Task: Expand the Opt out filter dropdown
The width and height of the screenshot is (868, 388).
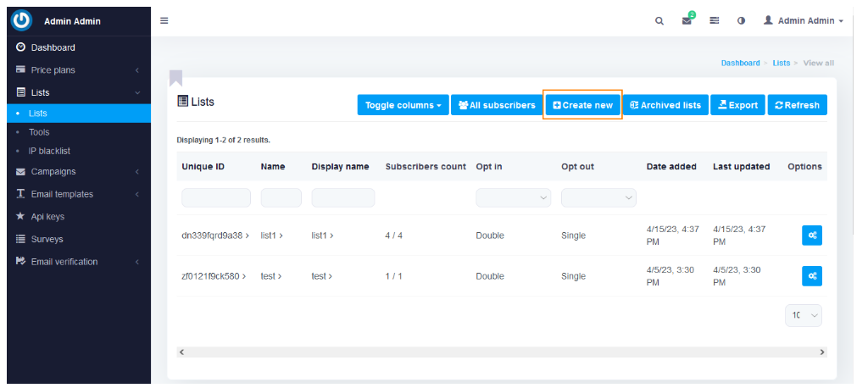Action: click(598, 198)
